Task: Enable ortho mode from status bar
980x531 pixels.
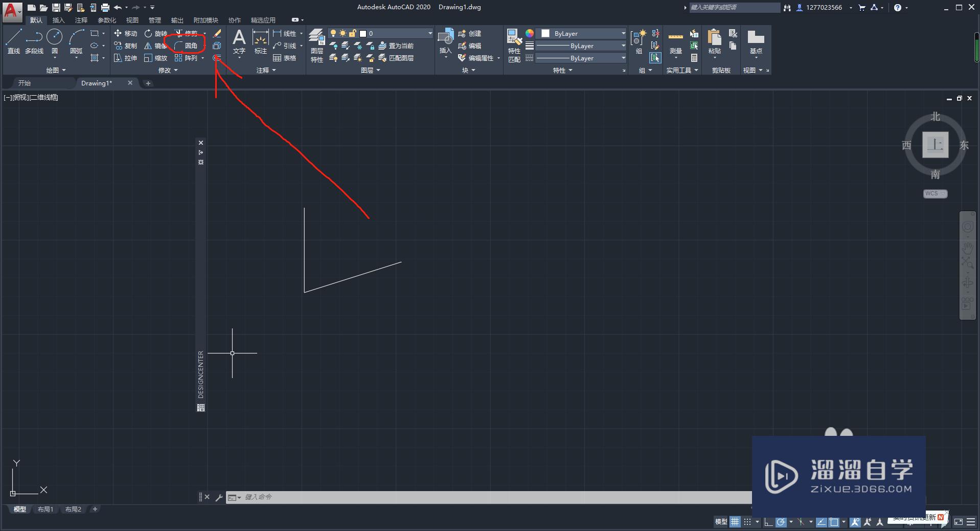Action: [x=768, y=522]
